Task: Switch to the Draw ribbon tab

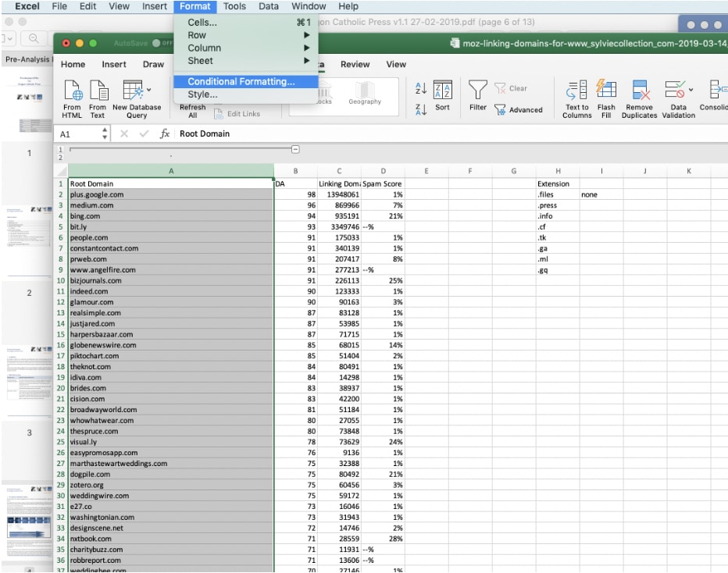Action: pos(153,65)
